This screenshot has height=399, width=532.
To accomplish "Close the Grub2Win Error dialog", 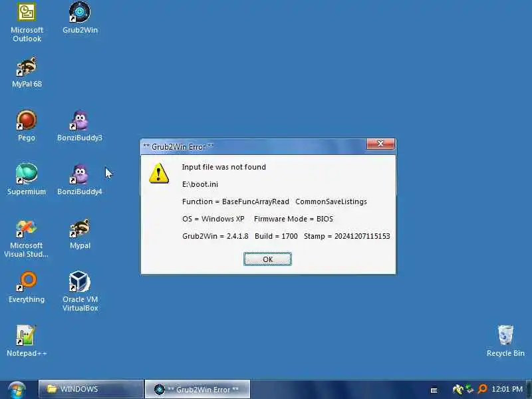I will tap(380, 144).
